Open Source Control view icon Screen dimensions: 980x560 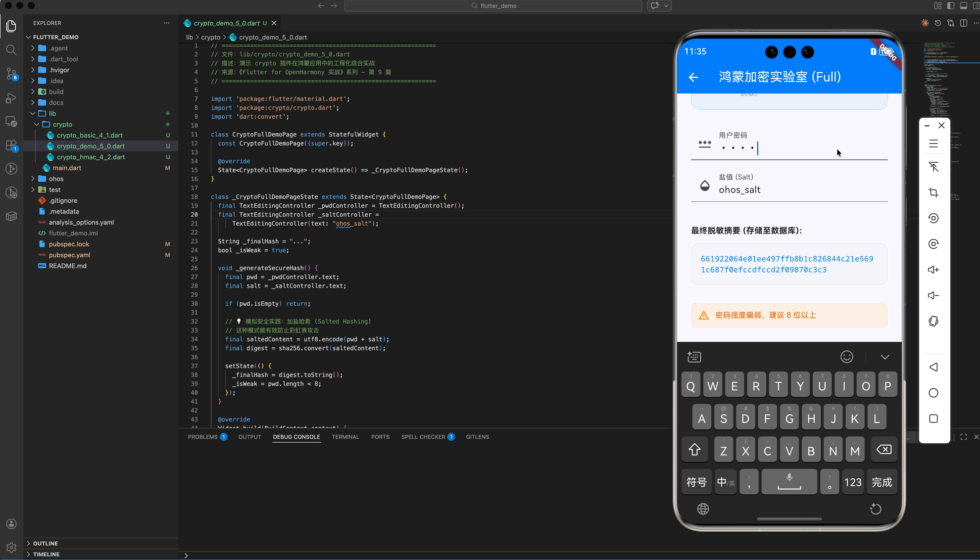tap(11, 74)
